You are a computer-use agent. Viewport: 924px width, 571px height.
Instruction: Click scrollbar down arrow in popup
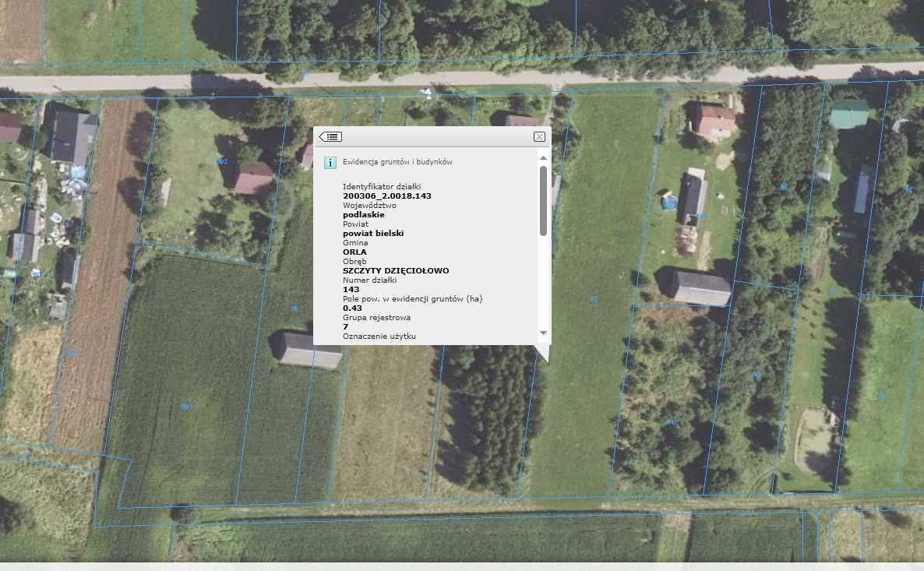543,333
